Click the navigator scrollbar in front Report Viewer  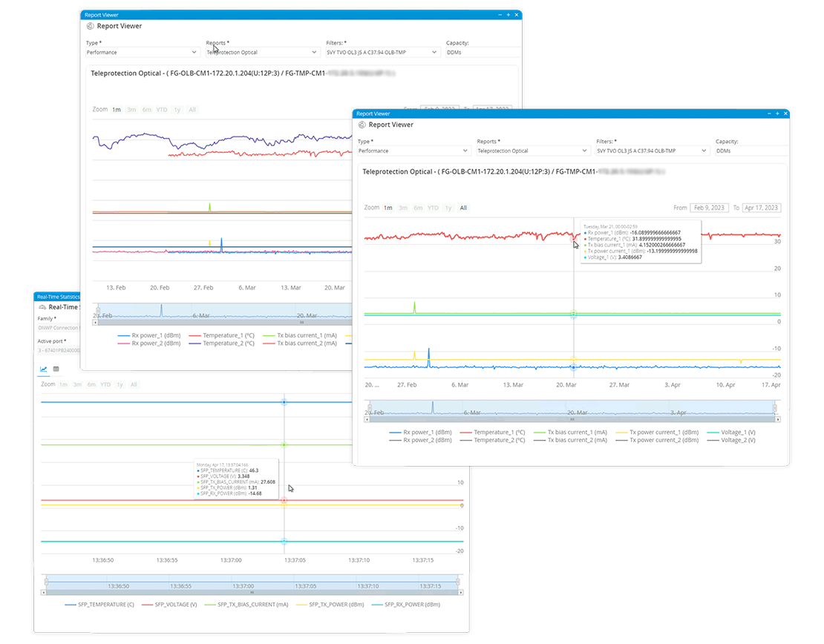click(x=572, y=419)
